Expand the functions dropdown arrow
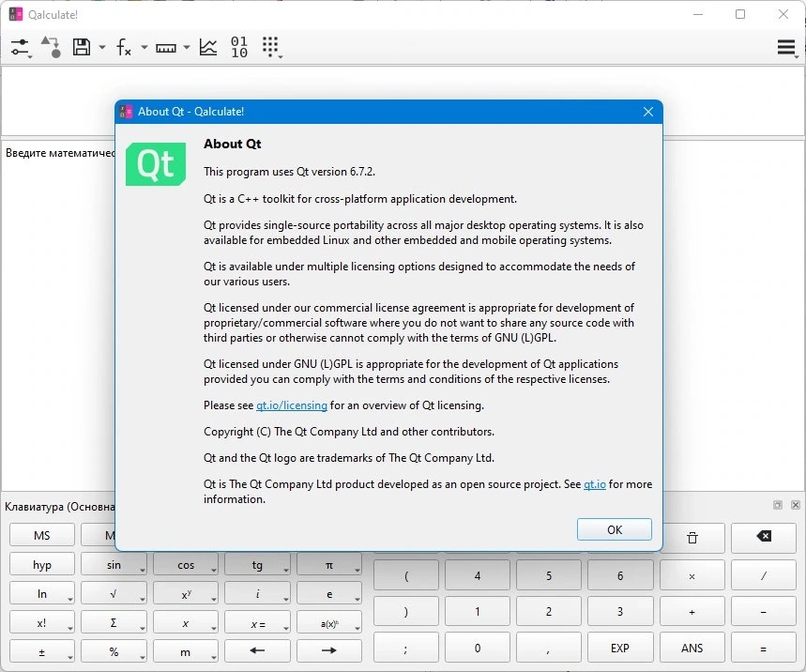806x672 pixels. coord(144,47)
